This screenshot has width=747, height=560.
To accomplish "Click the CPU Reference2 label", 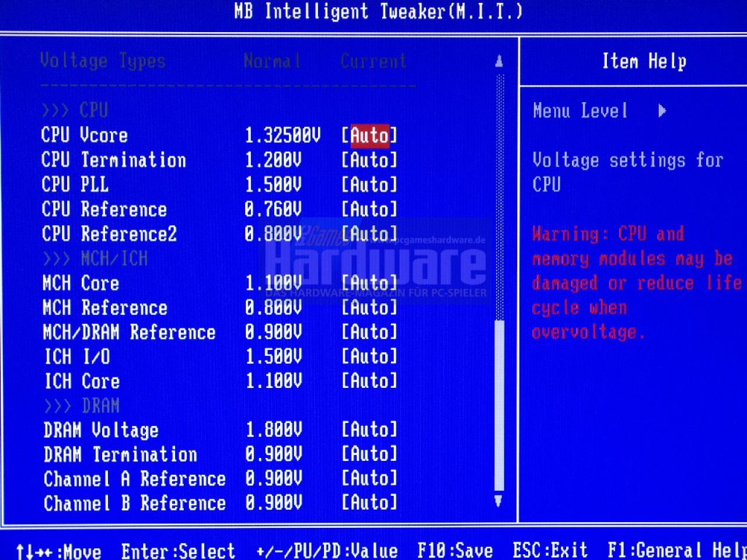I will click(x=109, y=234).
